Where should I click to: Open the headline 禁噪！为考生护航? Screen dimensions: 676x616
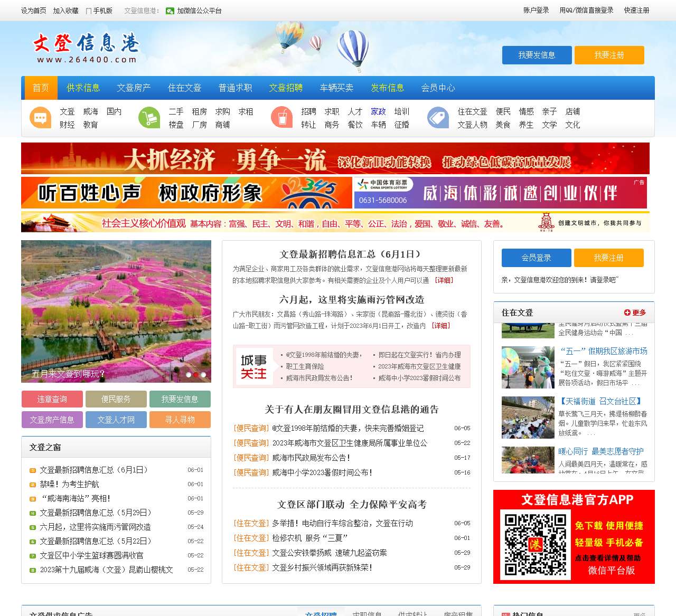tap(70, 484)
